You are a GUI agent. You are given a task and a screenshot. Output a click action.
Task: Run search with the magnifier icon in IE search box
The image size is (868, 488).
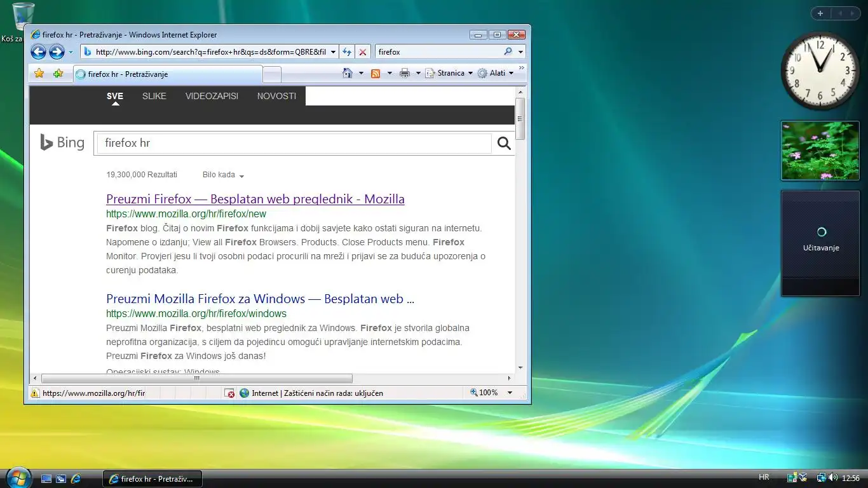508,52
